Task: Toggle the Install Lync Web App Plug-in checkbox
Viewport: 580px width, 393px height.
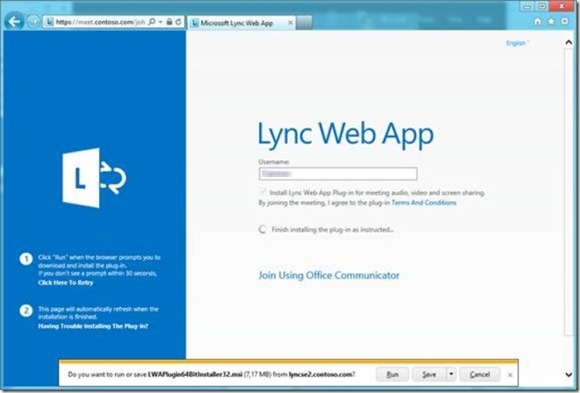Action: coord(263,192)
